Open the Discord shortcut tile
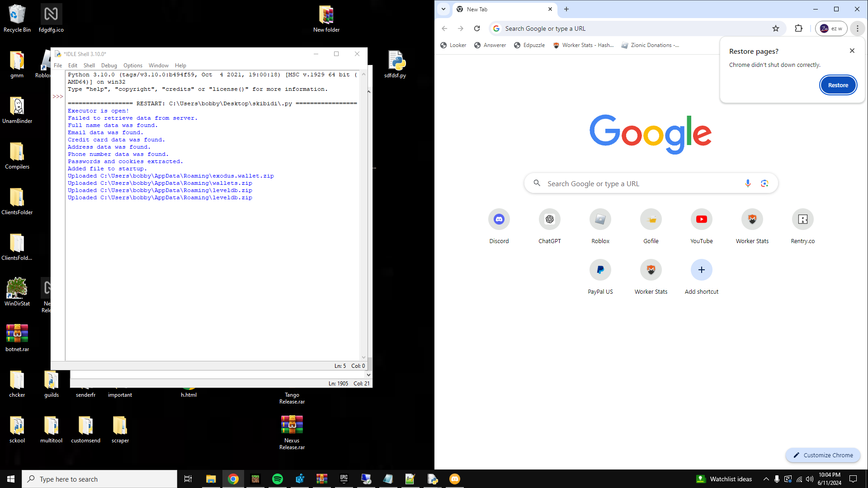Viewport: 868px width, 488px height. (499, 220)
